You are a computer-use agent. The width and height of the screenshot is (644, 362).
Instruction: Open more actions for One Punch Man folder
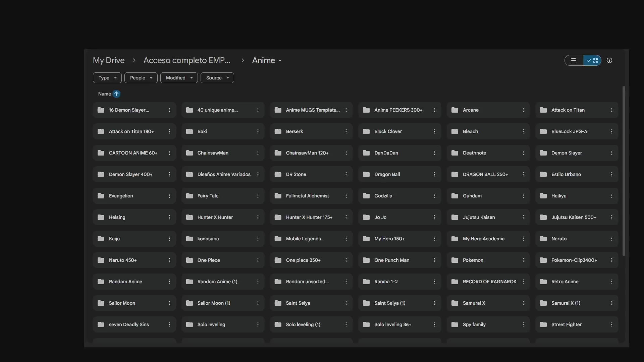coord(434,260)
